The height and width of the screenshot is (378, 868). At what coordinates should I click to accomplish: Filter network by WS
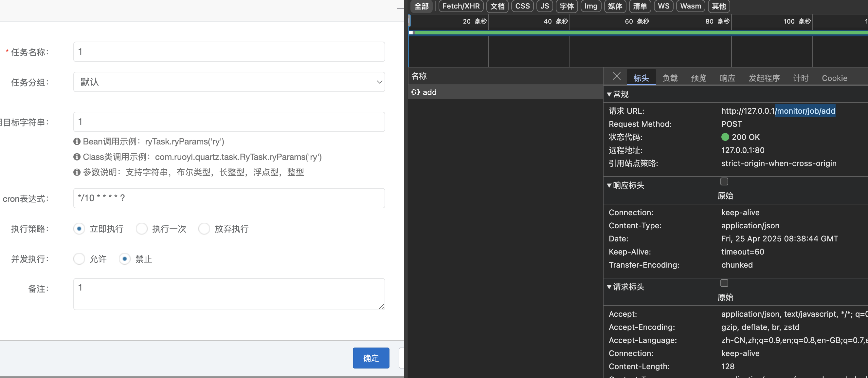pos(663,6)
